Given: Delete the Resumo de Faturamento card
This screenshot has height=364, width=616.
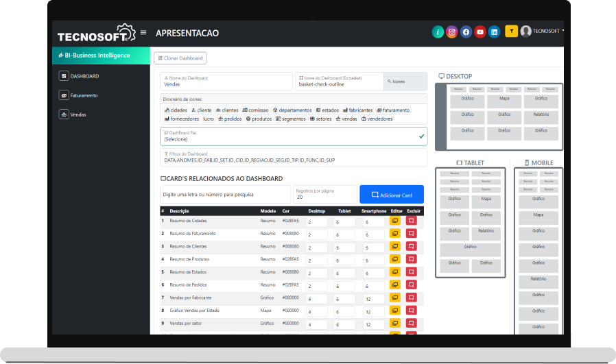Looking at the screenshot, I should tap(412, 234).
